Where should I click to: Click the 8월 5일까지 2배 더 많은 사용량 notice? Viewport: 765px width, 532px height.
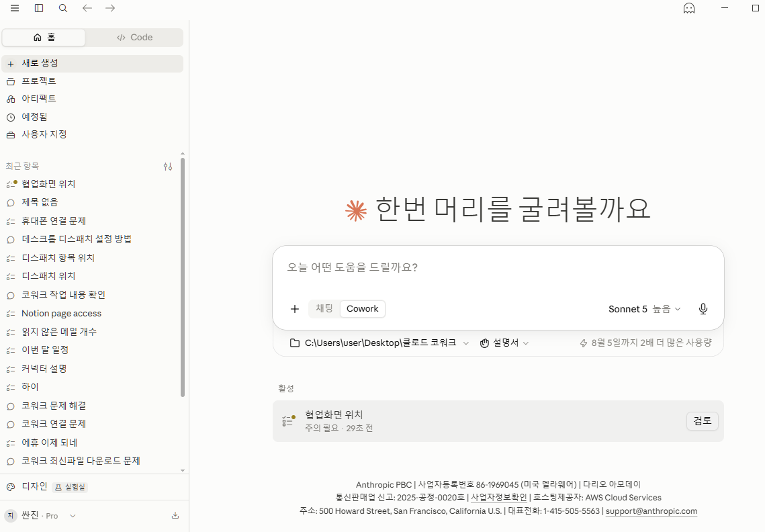click(645, 343)
